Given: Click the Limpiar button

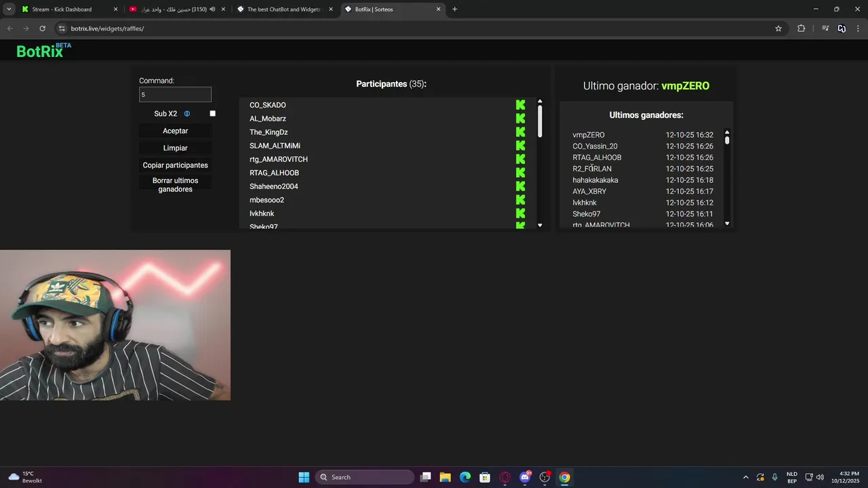Looking at the screenshot, I should tap(175, 148).
